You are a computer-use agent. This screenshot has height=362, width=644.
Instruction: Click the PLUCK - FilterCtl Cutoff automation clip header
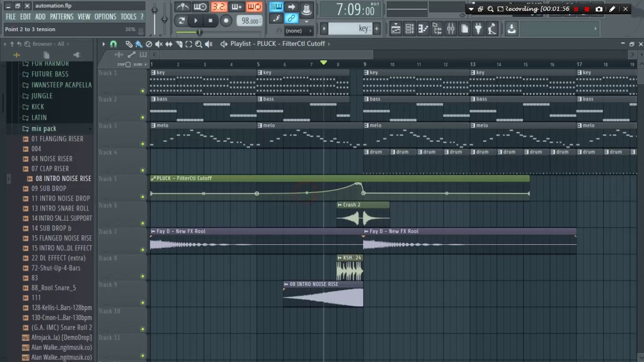click(x=340, y=178)
